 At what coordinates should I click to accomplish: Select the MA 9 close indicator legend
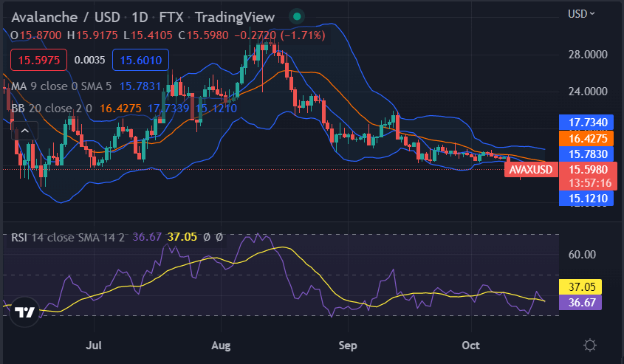61,86
